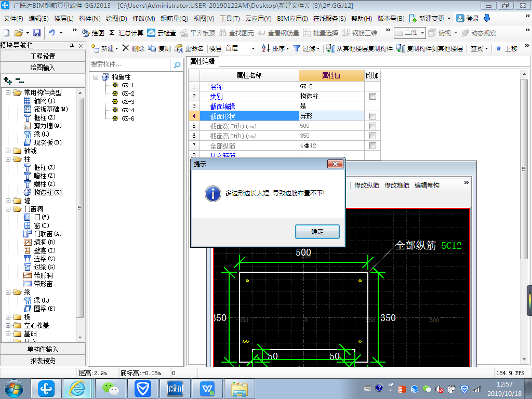Click the collapse-all minus icon in navigator
This screenshot has height=399, width=532.
coord(20,81)
